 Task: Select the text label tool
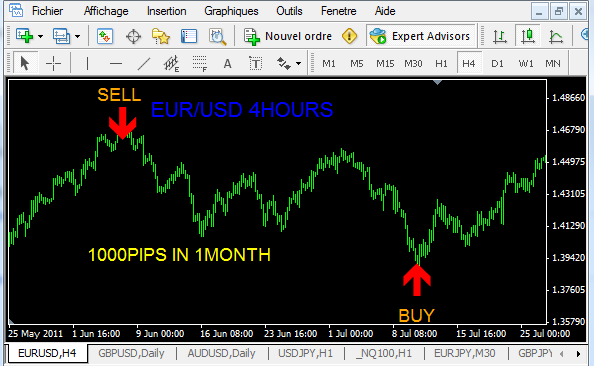tap(256, 63)
